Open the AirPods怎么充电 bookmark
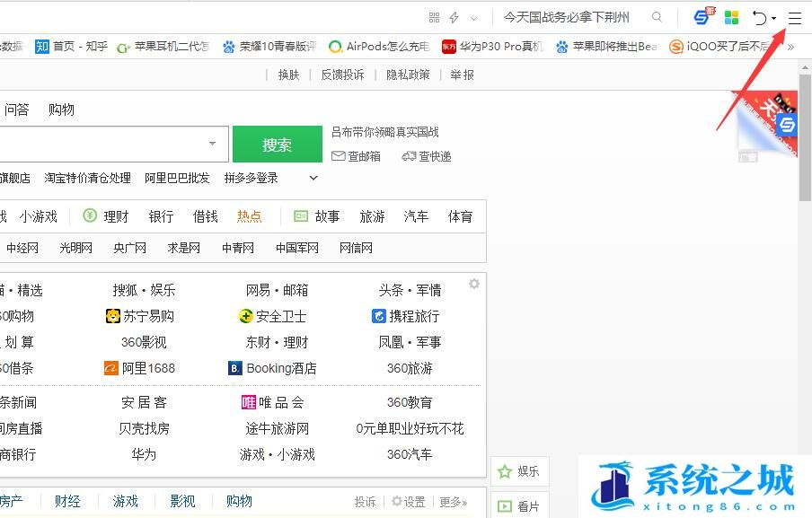 click(x=379, y=47)
